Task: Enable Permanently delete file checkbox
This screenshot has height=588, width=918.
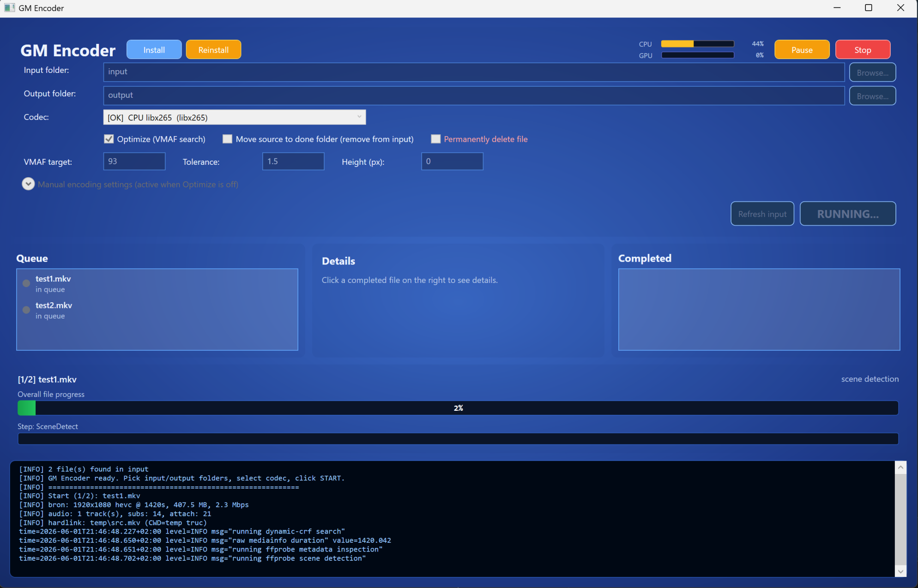Action: click(x=435, y=139)
